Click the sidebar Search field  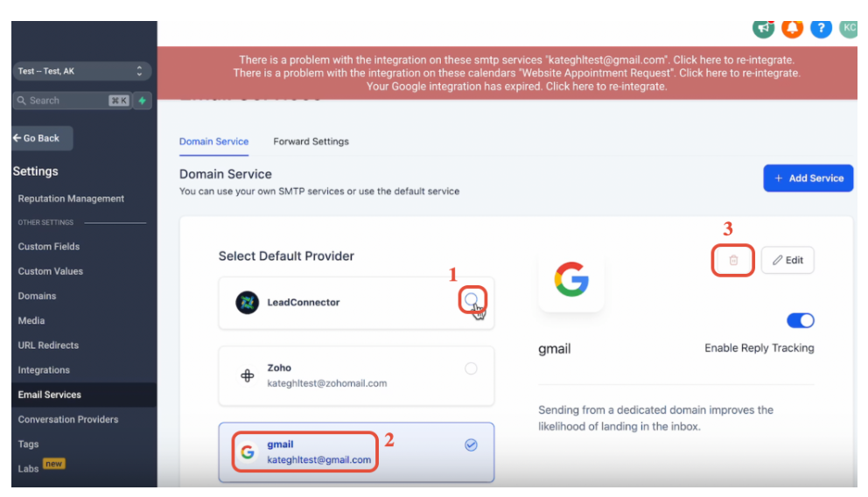72,100
